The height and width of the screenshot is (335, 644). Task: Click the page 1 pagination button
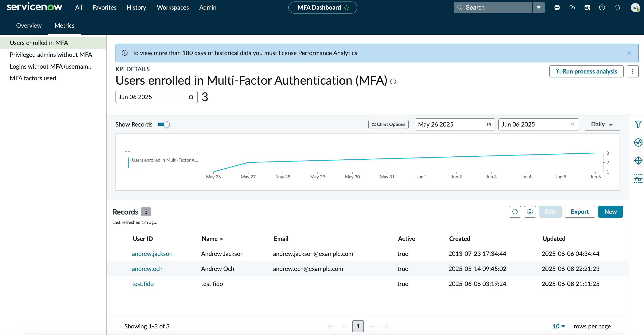[x=358, y=326]
